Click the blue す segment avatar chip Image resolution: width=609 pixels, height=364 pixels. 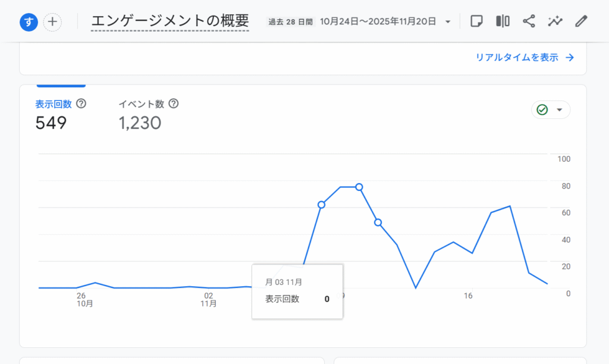[x=29, y=22]
